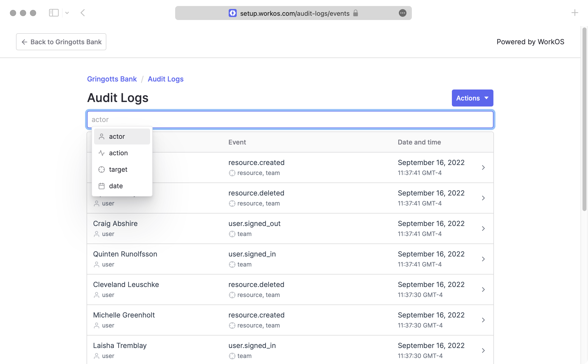
Task: Click the target crosshair icon in dropdown
Action: tap(102, 169)
